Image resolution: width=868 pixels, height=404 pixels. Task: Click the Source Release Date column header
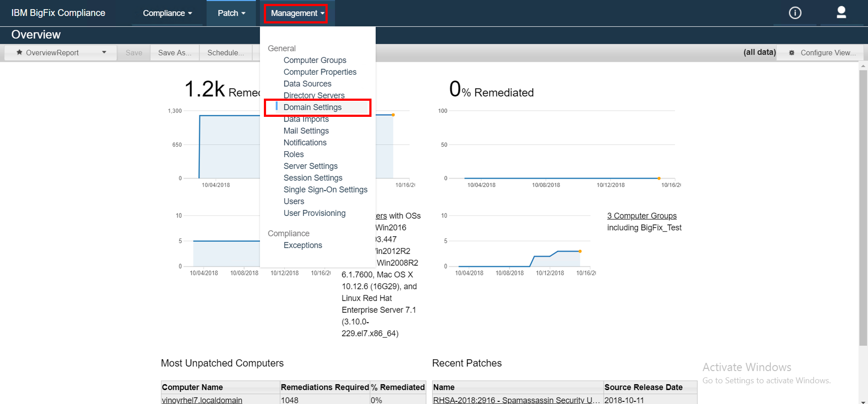click(651, 387)
